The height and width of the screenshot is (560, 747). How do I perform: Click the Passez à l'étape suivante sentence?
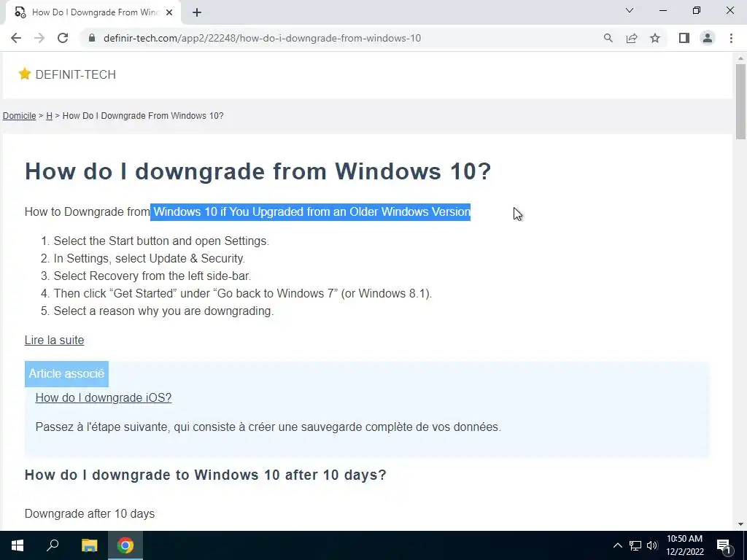(268, 427)
